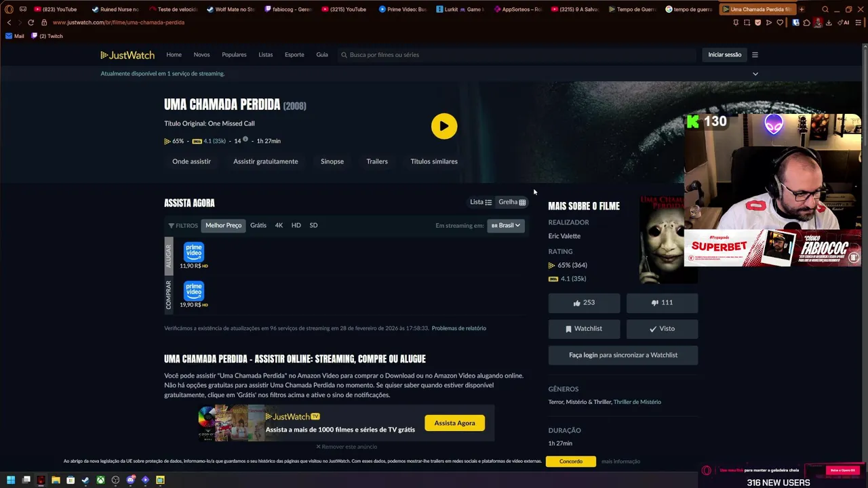Switch to the fabiocog browser tab
This screenshot has width=868, height=488.
288,9
